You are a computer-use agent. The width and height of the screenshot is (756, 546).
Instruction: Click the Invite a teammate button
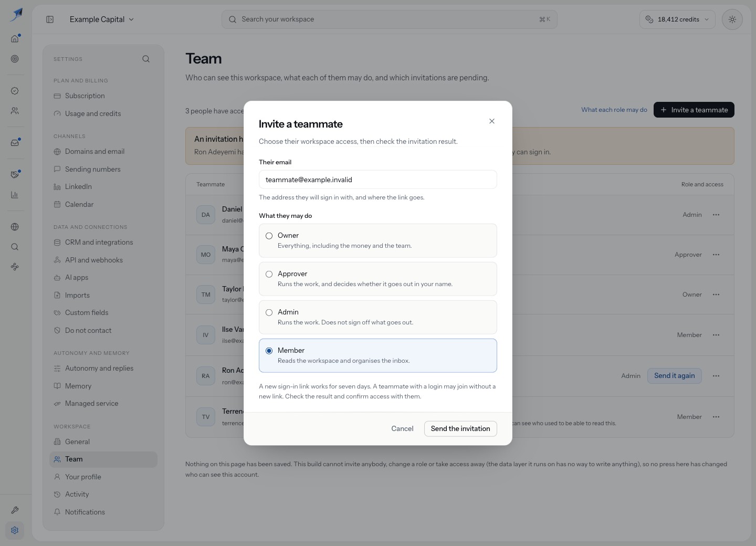point(694,110)
